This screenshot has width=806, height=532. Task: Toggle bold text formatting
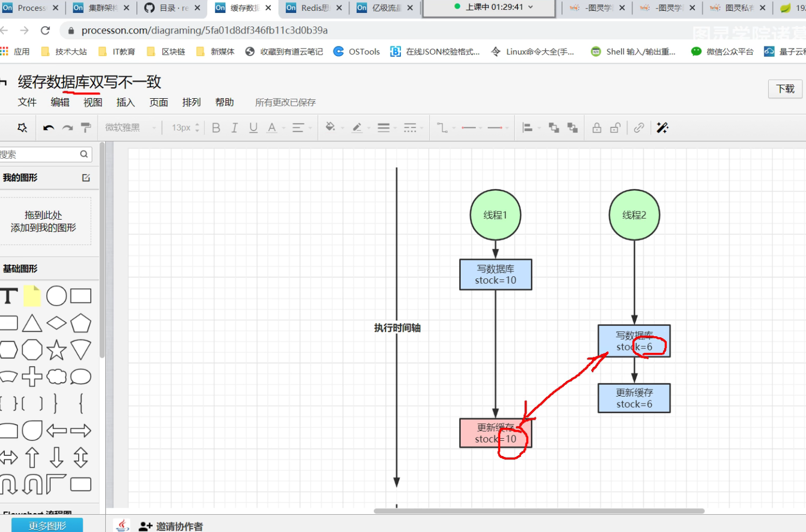point(216,128)
